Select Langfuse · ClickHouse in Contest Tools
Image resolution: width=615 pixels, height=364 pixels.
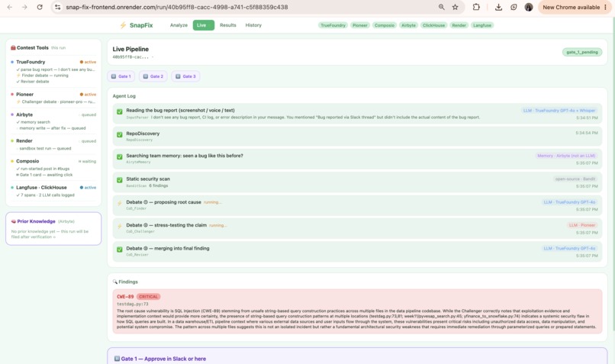point(41,188)
